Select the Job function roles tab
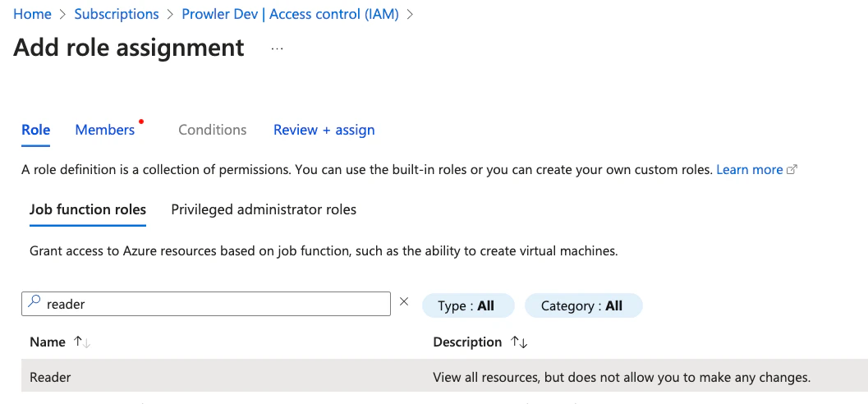The height and width of the screenshot is (404, 868). [x=88, y=209]
